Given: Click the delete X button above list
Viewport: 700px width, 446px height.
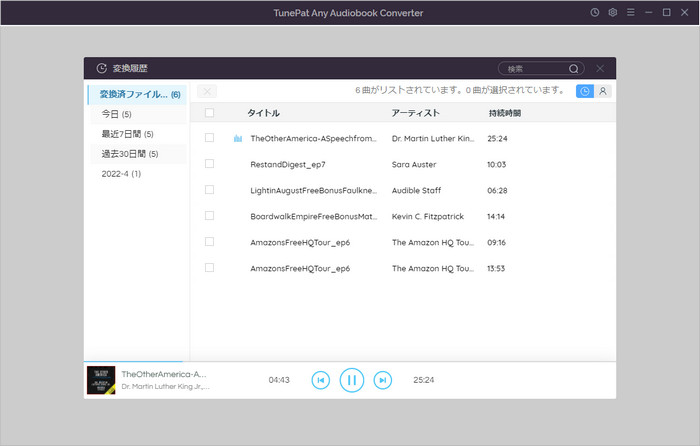Looking at the screenshot, I should point(207,91).
